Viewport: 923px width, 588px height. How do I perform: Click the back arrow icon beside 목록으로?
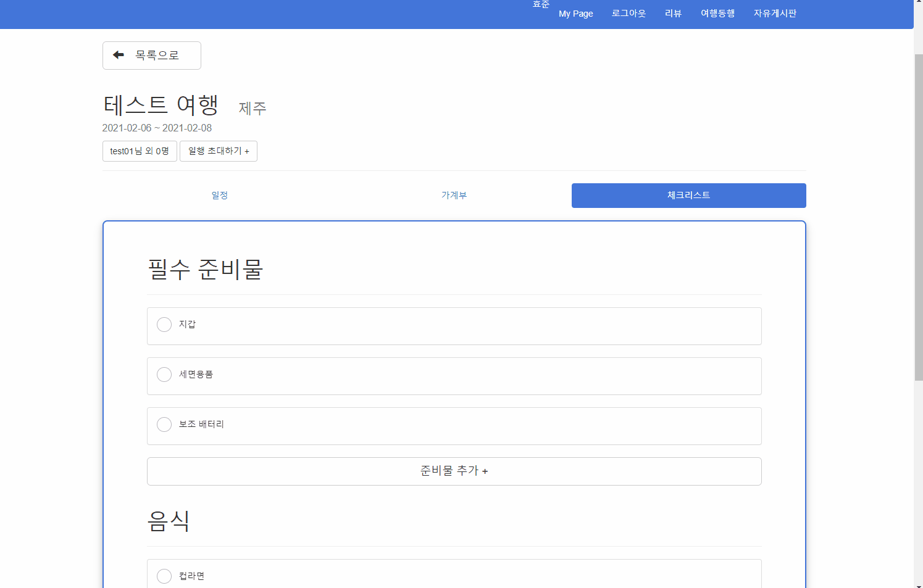tap(119, 55)
